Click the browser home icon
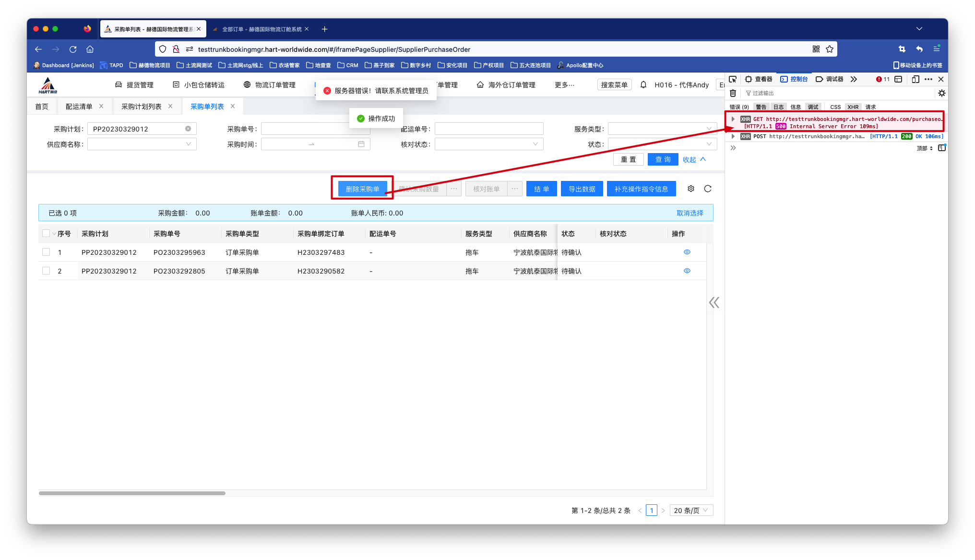 click(90, 49)
